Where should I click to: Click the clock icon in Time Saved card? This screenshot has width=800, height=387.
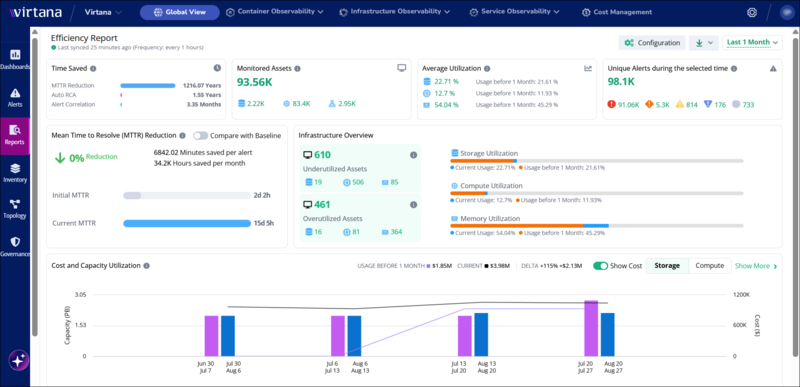217,68
